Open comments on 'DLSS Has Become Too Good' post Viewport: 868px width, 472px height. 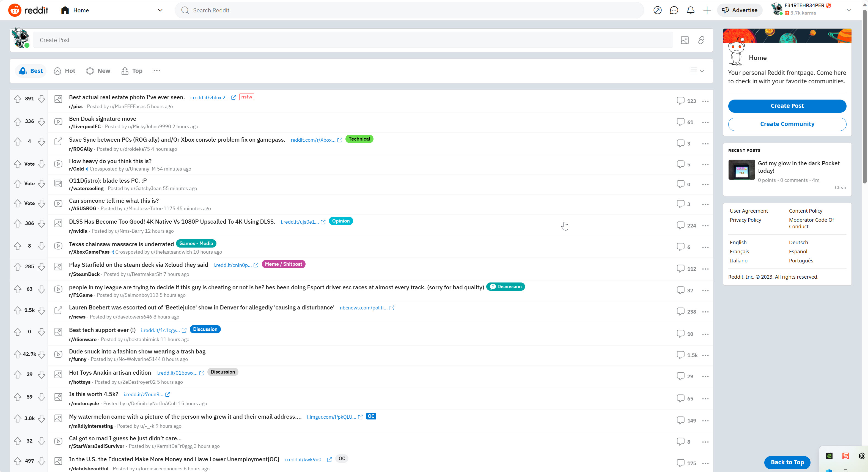coord(686,225)
